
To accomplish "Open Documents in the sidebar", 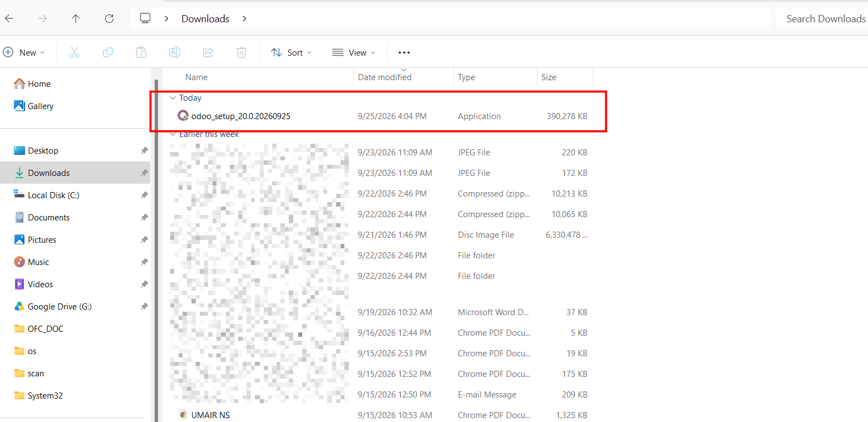I will coord(42,217).
